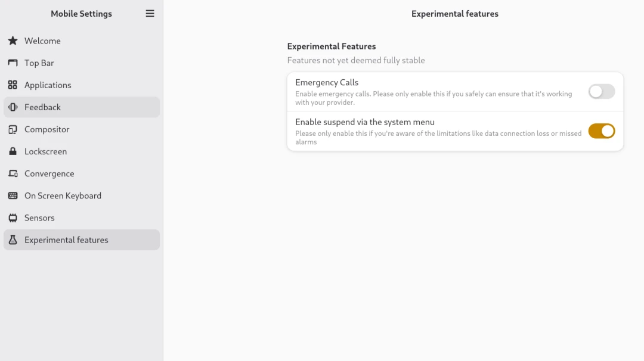Viewport: 644px width, 361px height.
Task: Click the Convergence devices icon
Action: [x=13, y=174]
